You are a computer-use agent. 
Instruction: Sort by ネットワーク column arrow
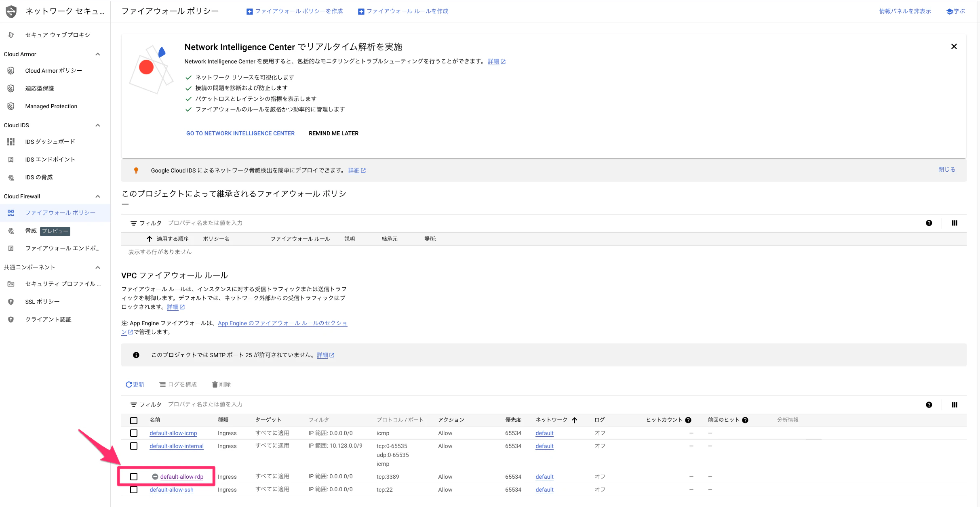[575, 420]
